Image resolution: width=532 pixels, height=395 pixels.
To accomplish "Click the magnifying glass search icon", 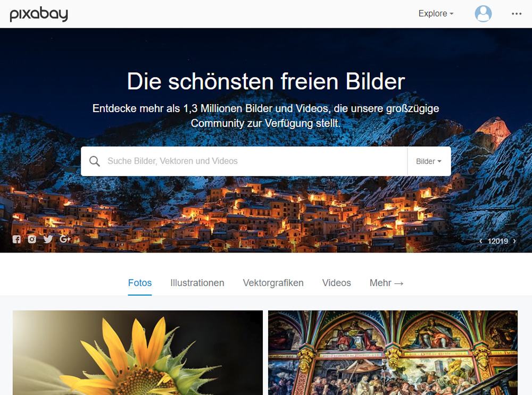I will click(94, 162).
